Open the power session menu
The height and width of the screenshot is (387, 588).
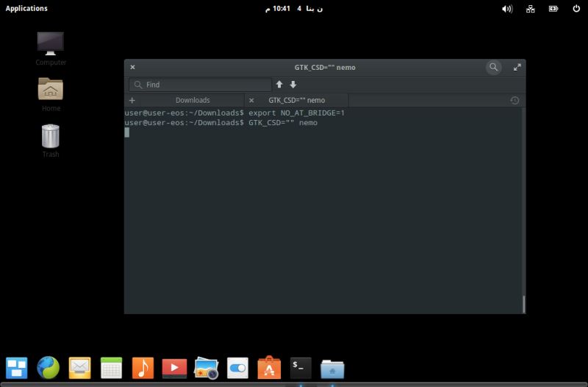click(576, 8)
